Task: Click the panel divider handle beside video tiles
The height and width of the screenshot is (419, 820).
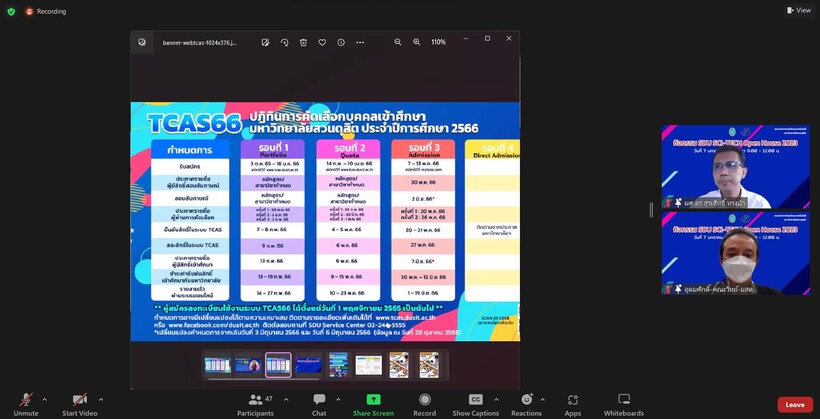Action: tap(651, 210)
